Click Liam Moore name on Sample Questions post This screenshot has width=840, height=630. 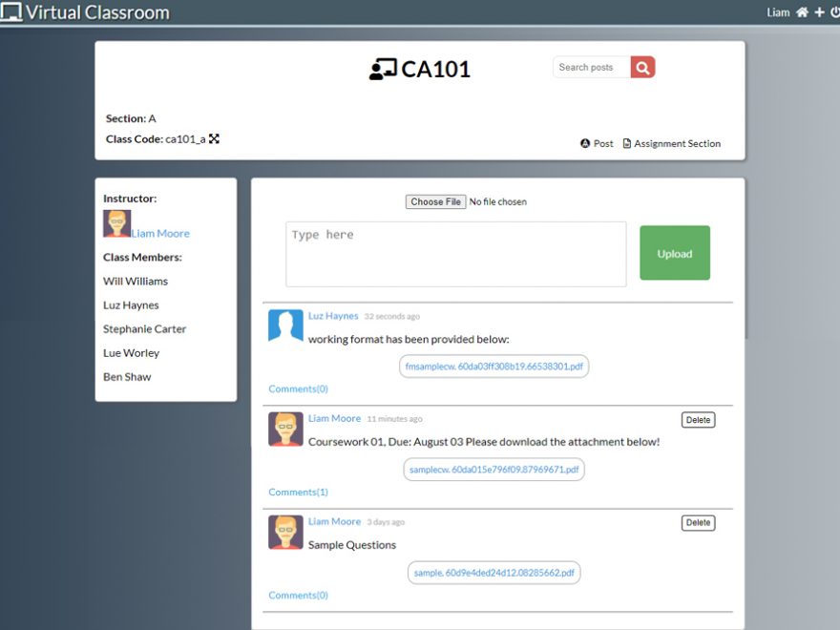coord(334,522)
